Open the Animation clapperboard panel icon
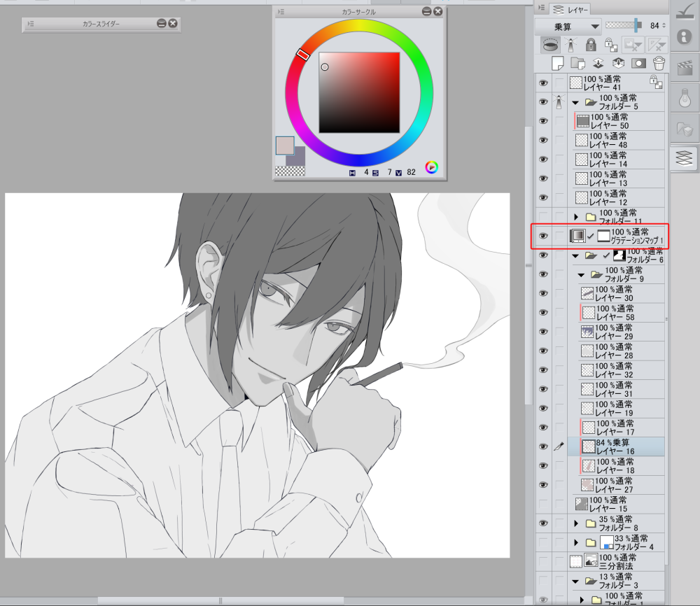Viewport: 700px width, 606px height. 685,68
